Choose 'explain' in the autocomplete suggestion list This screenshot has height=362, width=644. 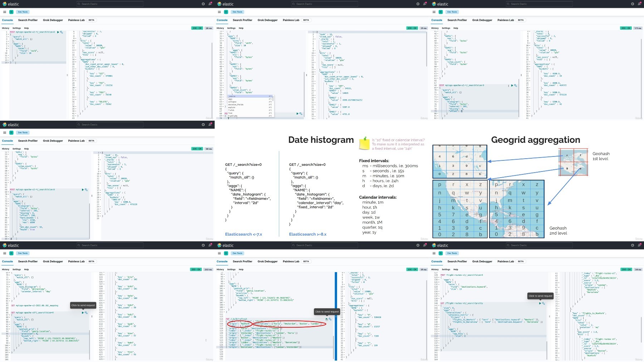[250, 107]
